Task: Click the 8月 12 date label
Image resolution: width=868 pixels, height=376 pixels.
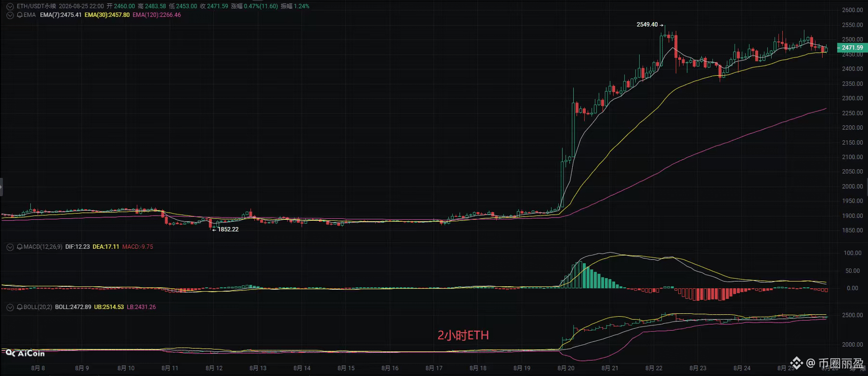Action: tap(214, 368)
